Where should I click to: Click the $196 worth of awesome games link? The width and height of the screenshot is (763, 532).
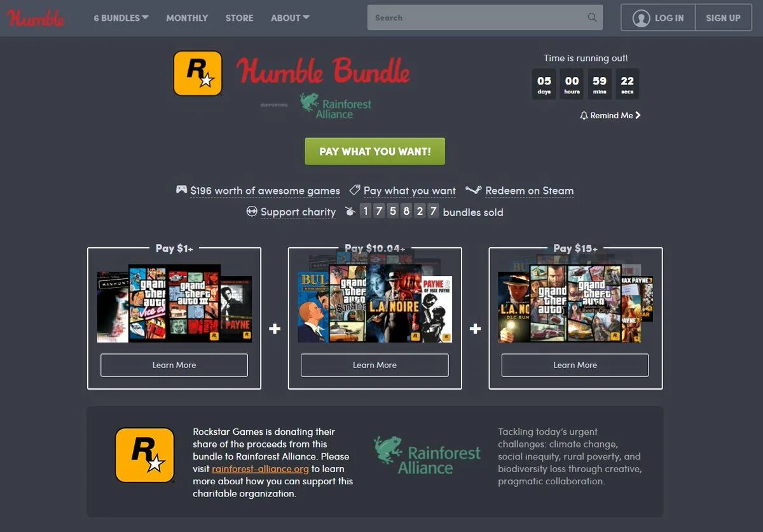265,191
